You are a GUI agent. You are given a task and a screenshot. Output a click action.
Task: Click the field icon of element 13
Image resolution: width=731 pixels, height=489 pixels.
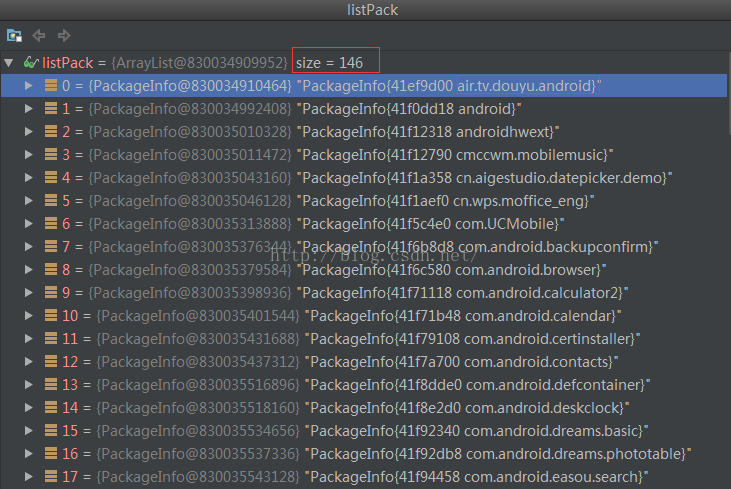[51, 384]
